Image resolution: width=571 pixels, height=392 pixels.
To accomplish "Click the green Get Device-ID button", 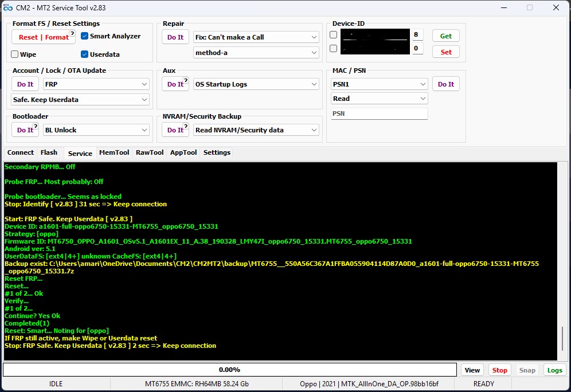I will click(x=445, y=36).
